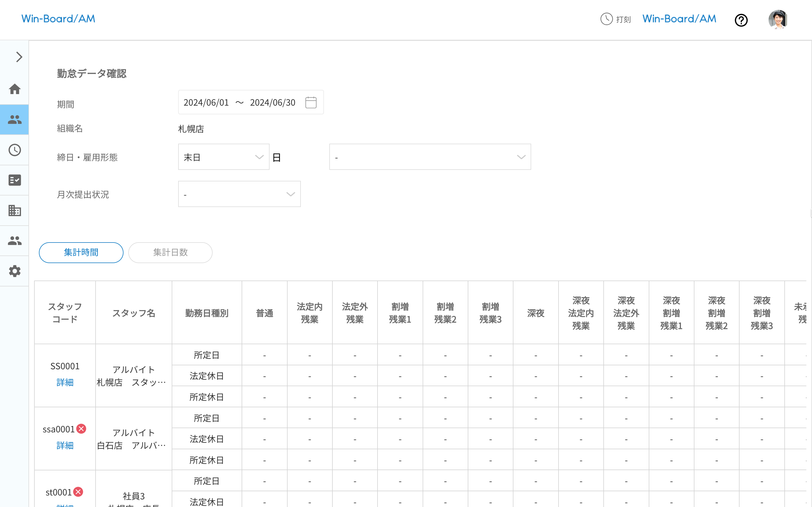Open 詳細 link for SS0001

(65, 382)
